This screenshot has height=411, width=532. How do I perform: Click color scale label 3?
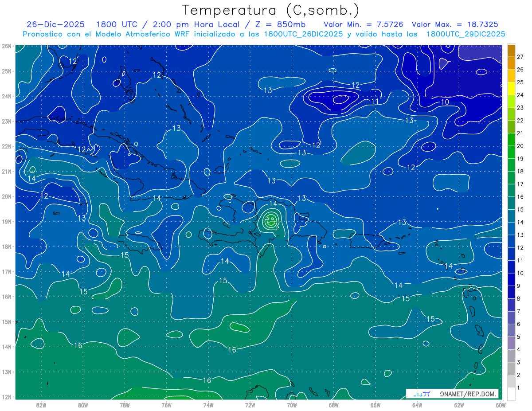pyautogui.click(x=519, y=362)
